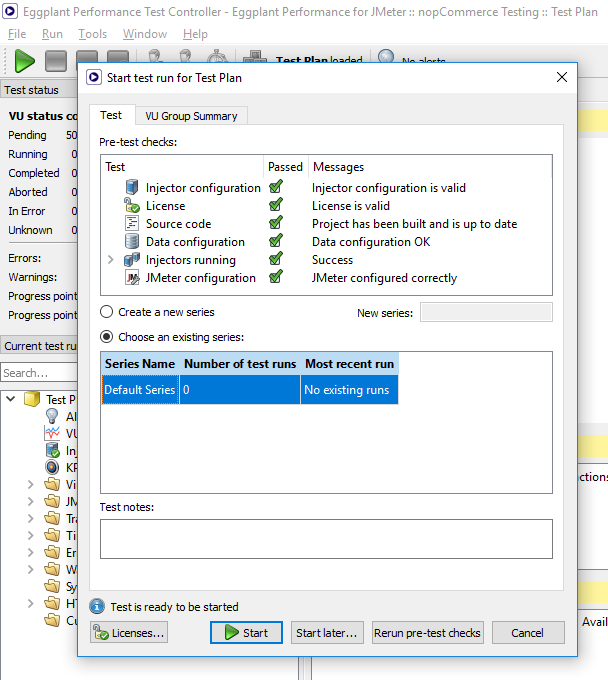Click the yellow Test Plan cube icon in tree
Image resolution: width=608 pixels, height=680 pixels.
click(32, 399)
